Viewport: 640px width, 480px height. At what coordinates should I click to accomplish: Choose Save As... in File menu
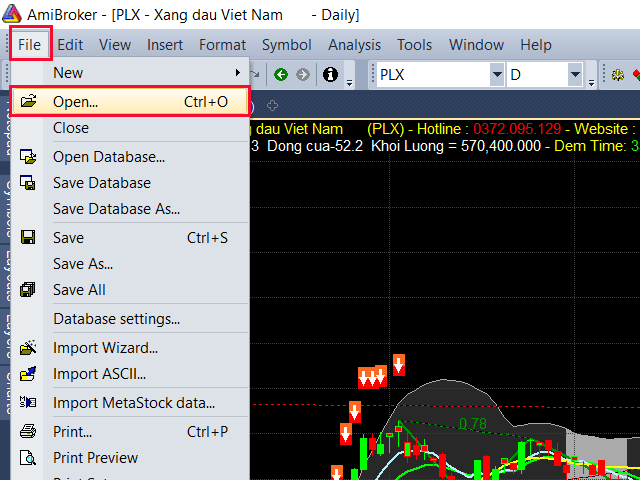point(130,264)
